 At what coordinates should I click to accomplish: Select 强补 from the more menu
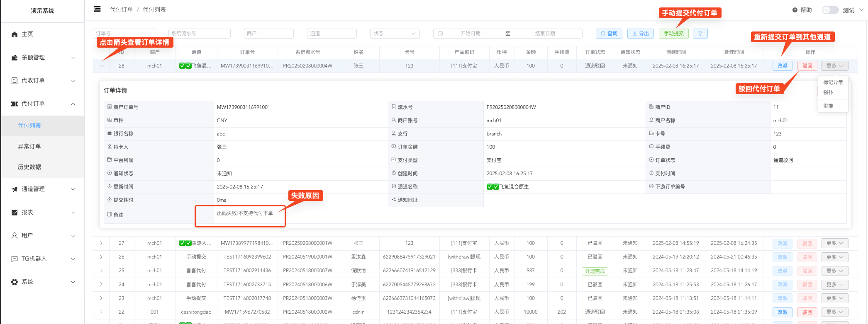828,92
